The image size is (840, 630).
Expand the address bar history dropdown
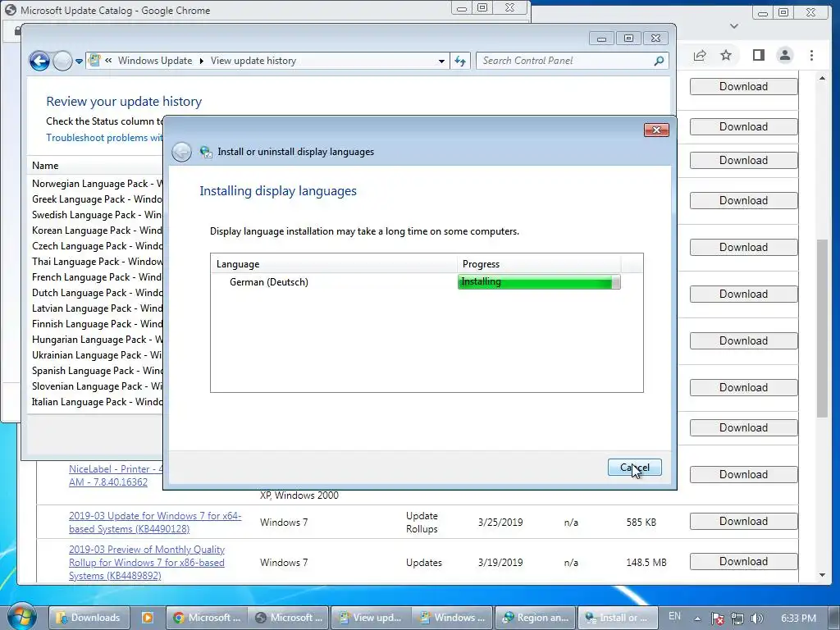tap(441, 61)
